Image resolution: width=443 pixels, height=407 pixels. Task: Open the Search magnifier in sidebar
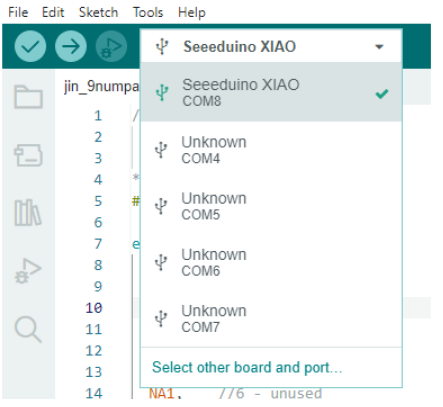click(x=28, y=329)
